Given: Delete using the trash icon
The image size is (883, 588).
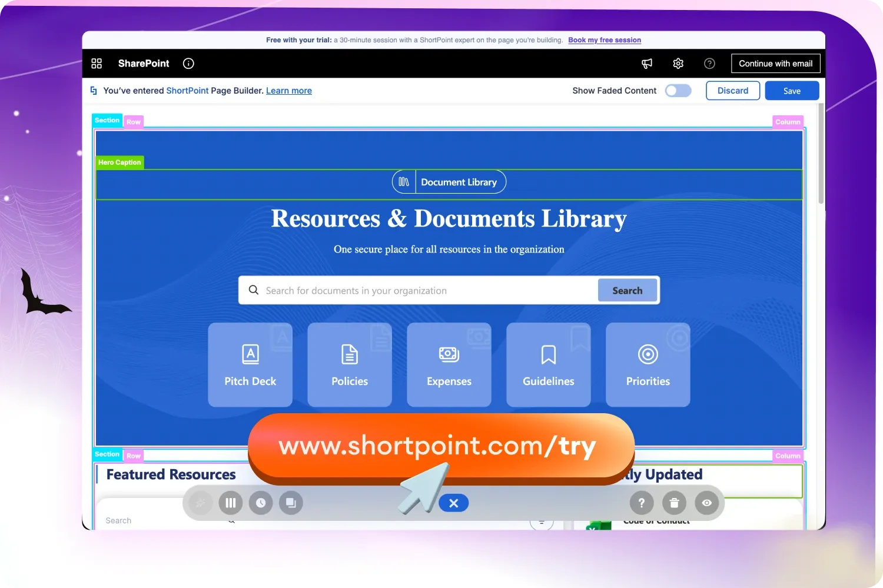Looking at the screenshot, I should pos(675,503).
